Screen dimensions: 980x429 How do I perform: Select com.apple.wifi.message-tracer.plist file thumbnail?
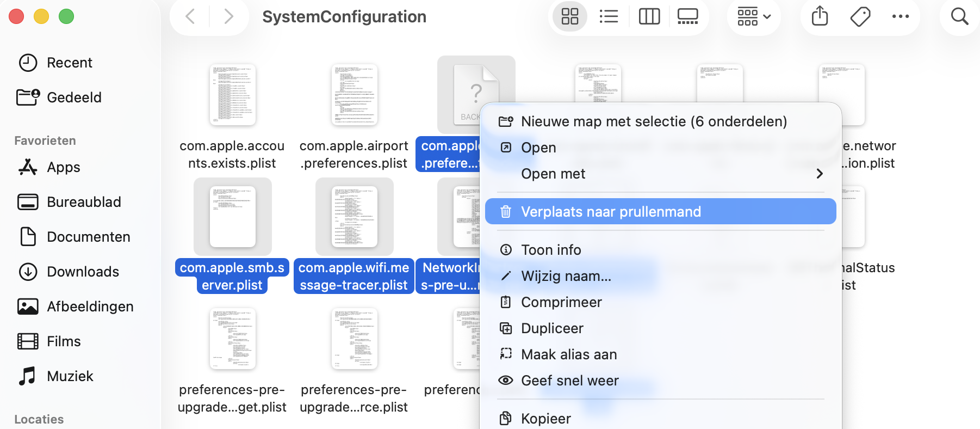point(355,217)
